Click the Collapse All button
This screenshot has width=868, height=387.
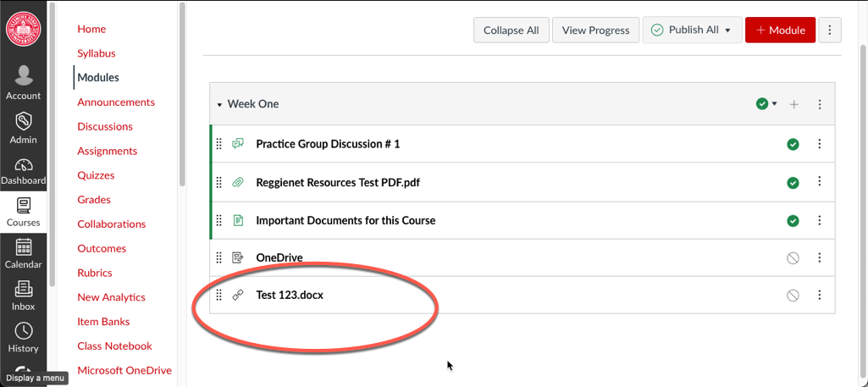pyautogui.click(x=511, y=30)
